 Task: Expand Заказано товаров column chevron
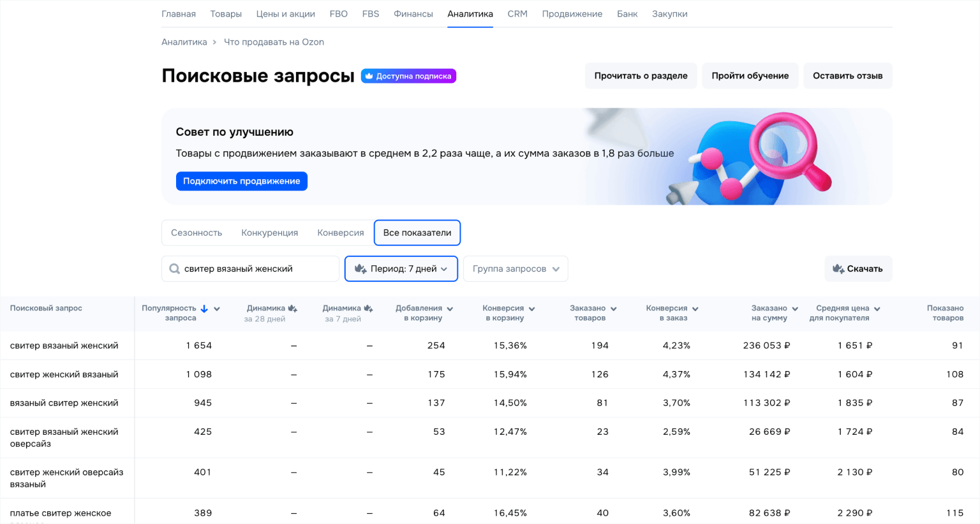point(613,309)
